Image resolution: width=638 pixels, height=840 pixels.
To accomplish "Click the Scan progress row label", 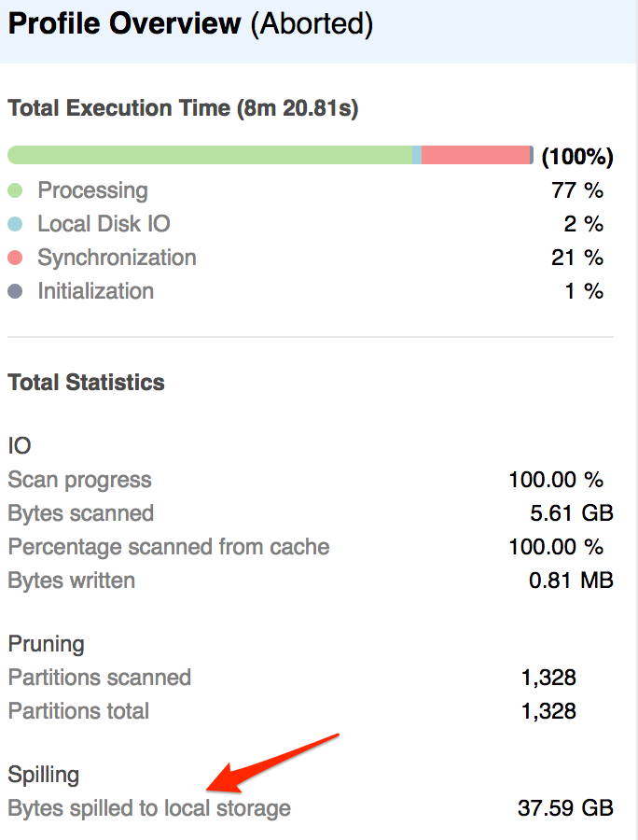I will tap(79, 480).
